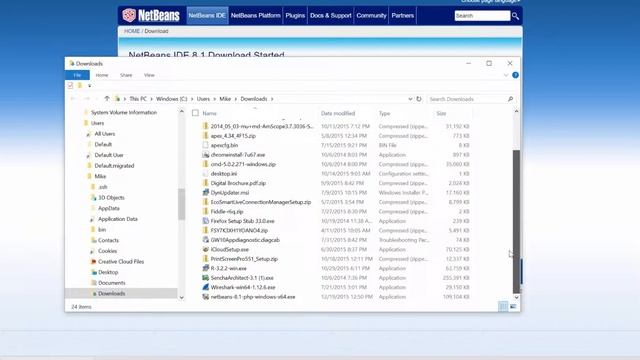Open the Plugins link on NetBeans site
This screenshot has height=360, width=640.
[x=295, y=16]
